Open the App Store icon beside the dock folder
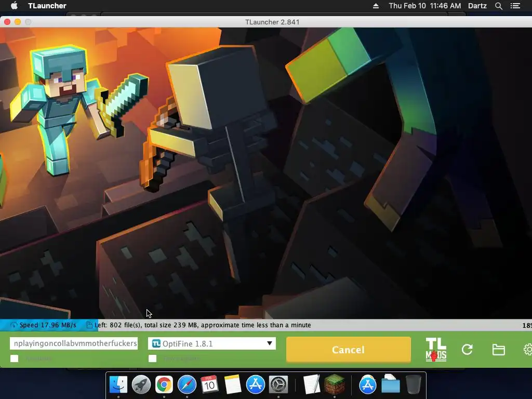Viewport: 532px width, 399px height. coord(367,384)
